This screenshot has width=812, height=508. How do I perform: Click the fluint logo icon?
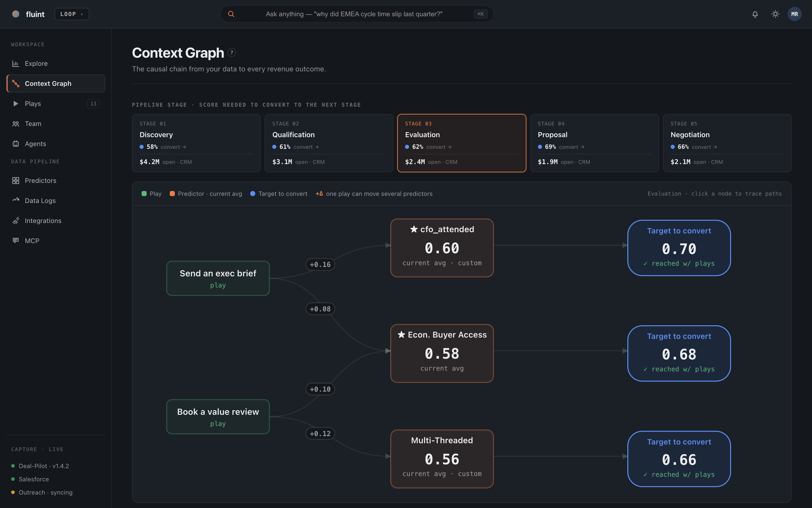click(x=15, y=14)
